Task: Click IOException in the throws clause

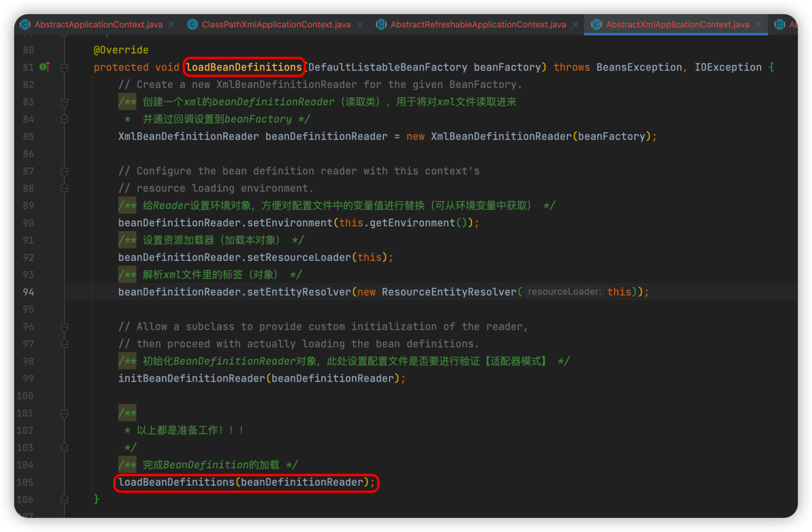Action: [728, 67]
